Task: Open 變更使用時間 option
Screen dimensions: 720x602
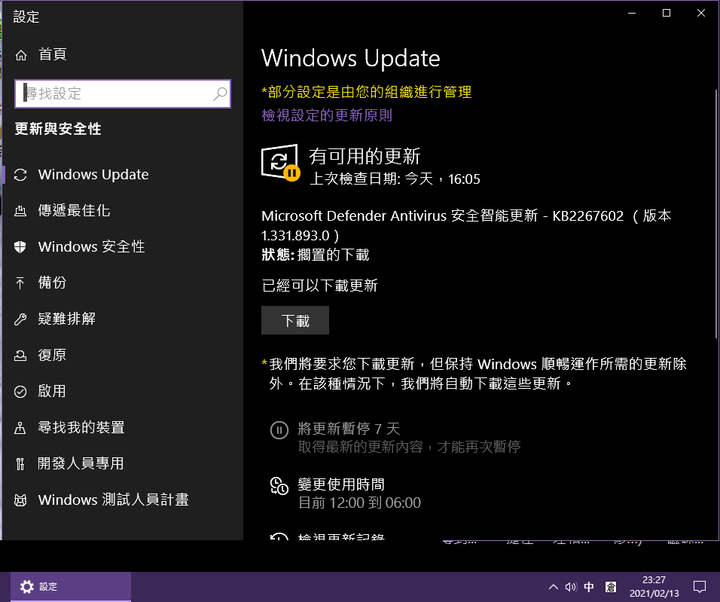Action: pos(341,484)
